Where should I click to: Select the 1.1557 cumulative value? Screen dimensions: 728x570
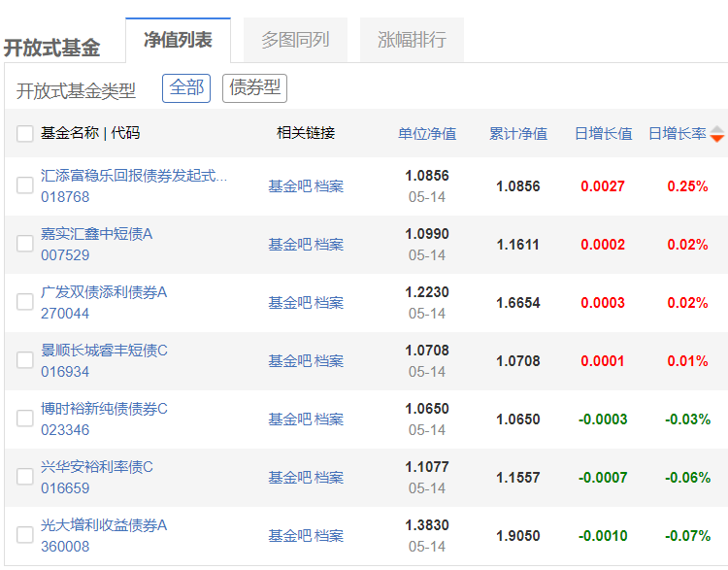(518, 478)
